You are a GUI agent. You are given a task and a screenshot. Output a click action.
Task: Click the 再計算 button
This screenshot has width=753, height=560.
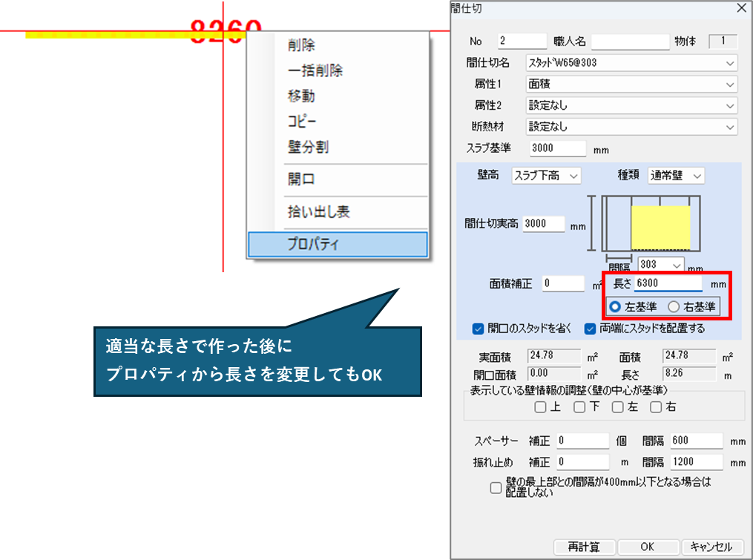(585, 547)
